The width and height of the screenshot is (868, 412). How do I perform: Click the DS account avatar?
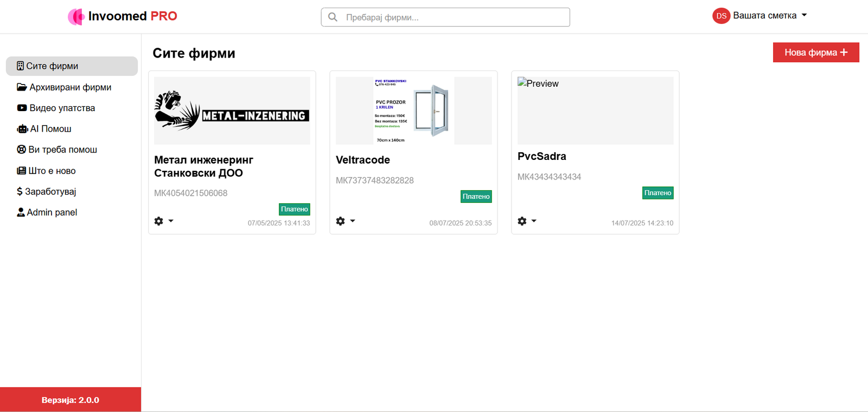[721, 16]
